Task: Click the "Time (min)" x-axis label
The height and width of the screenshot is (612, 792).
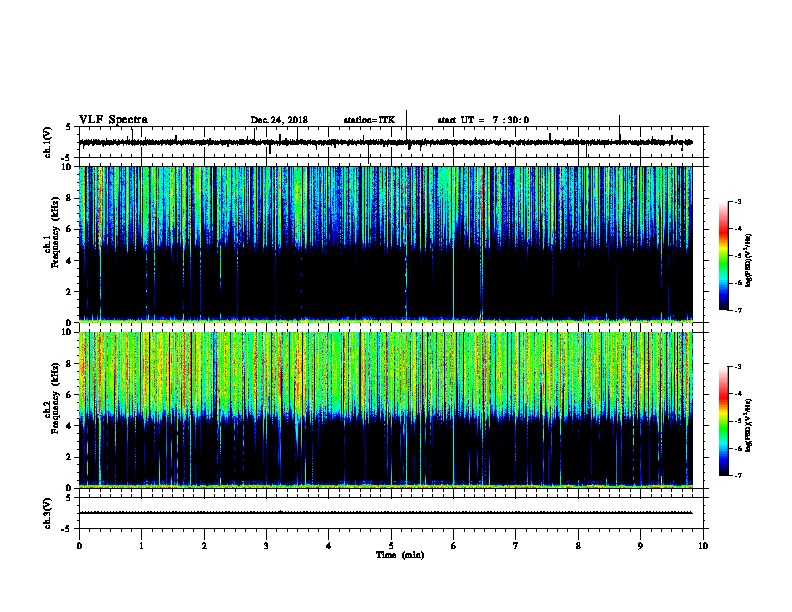Action: tap(400, 555)
